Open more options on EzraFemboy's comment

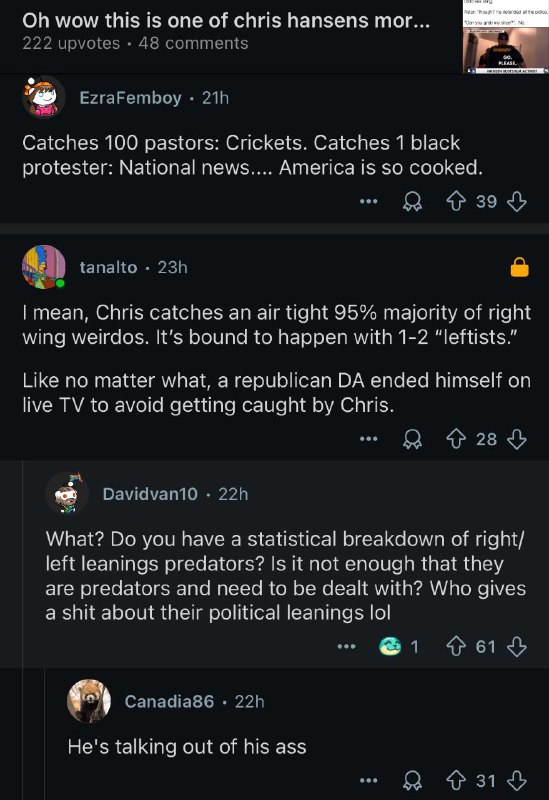(368, 202)
